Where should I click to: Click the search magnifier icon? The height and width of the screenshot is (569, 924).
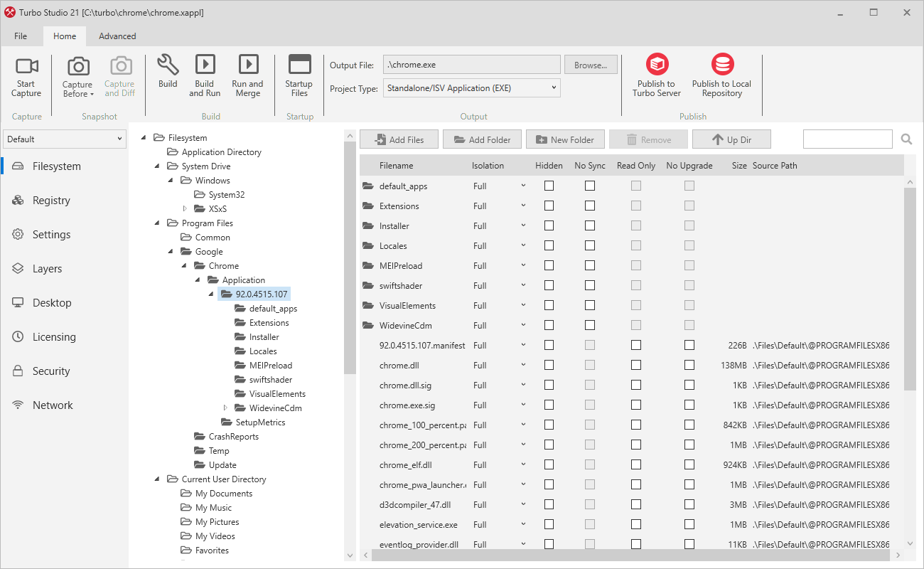[906, 139]
